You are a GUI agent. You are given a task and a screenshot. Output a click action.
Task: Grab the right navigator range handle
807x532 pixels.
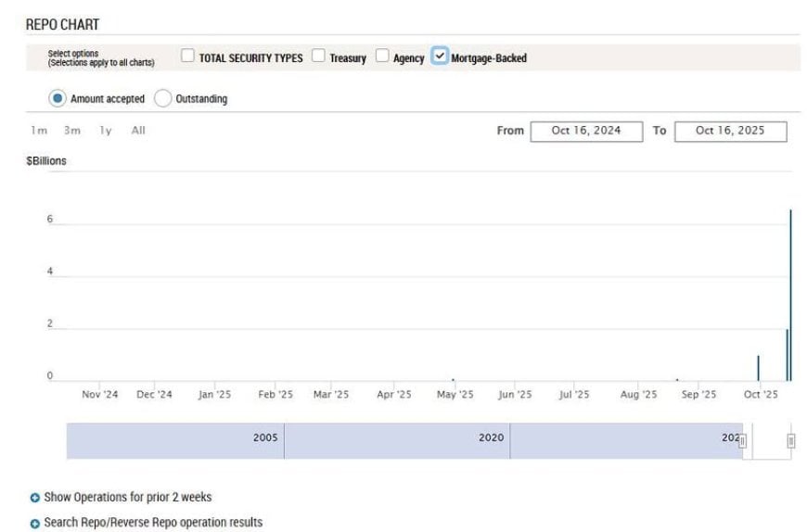[x=791, y=441]
